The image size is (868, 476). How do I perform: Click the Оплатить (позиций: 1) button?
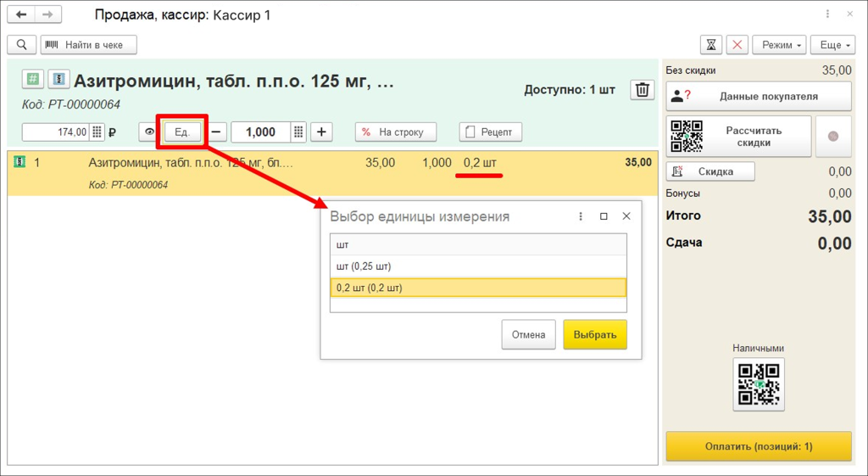[759, 446]
